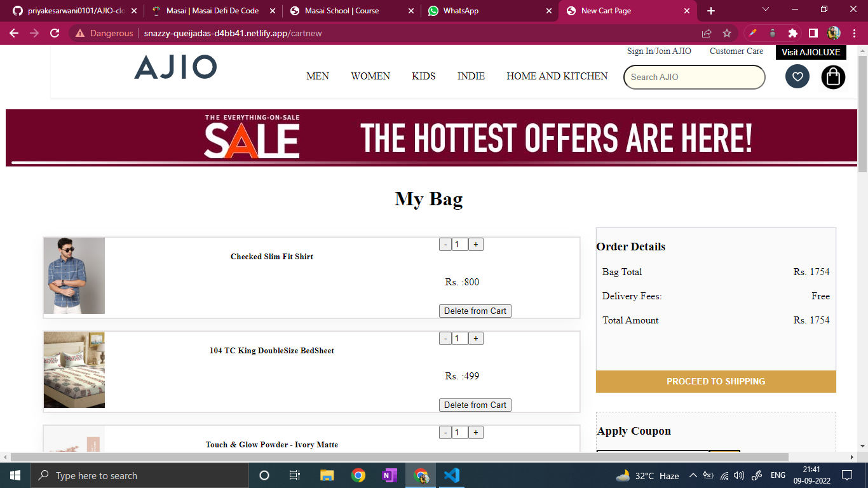868x488 pixels.
Task: Increase bedsheet quantity with plus button
Action: pos(475,338)
